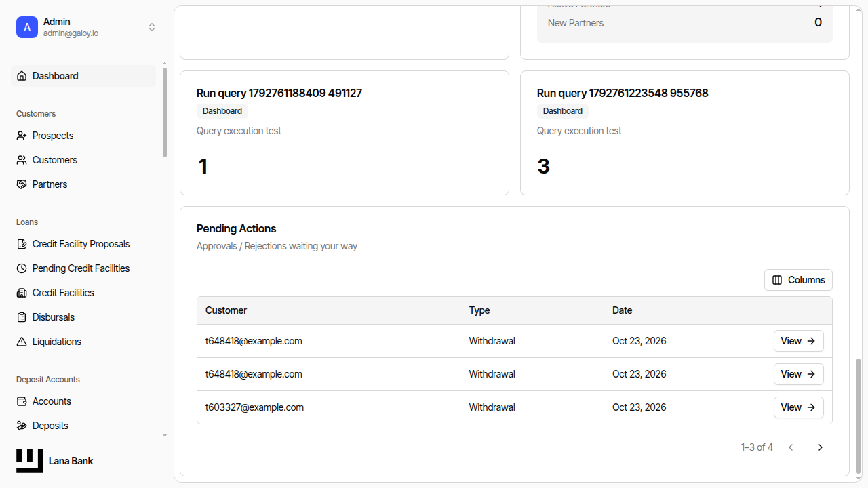Open the Columns visibility dropdown
868x488 pixels.
pos(798,280)
